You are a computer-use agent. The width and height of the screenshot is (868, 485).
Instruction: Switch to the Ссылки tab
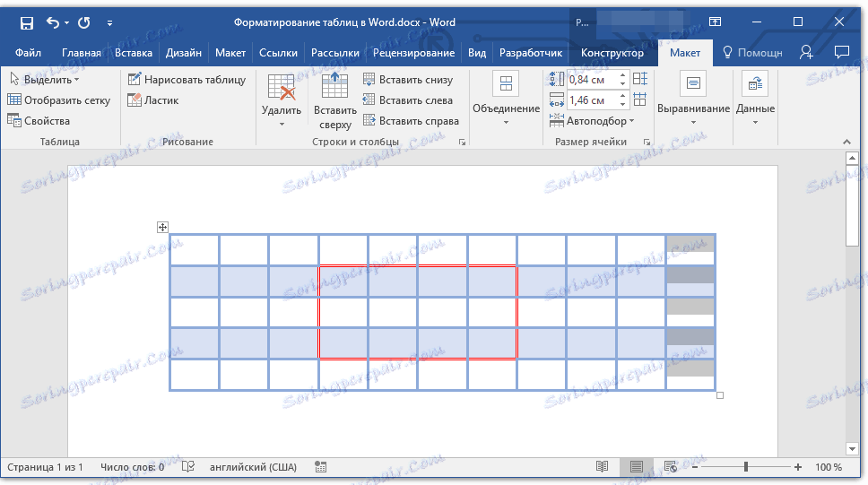coord(279,53)
